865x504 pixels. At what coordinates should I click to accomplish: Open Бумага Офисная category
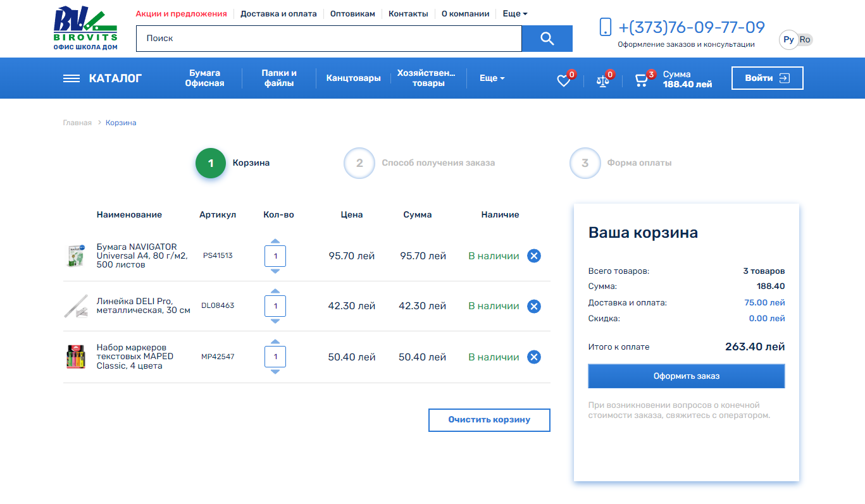(204, 78)
